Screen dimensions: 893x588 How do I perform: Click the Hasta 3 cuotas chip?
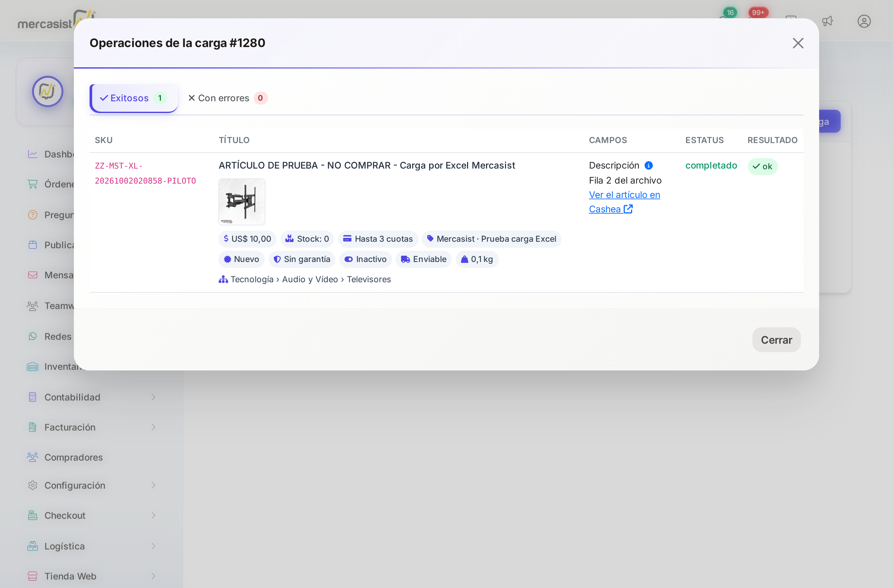tap(378, 239)
